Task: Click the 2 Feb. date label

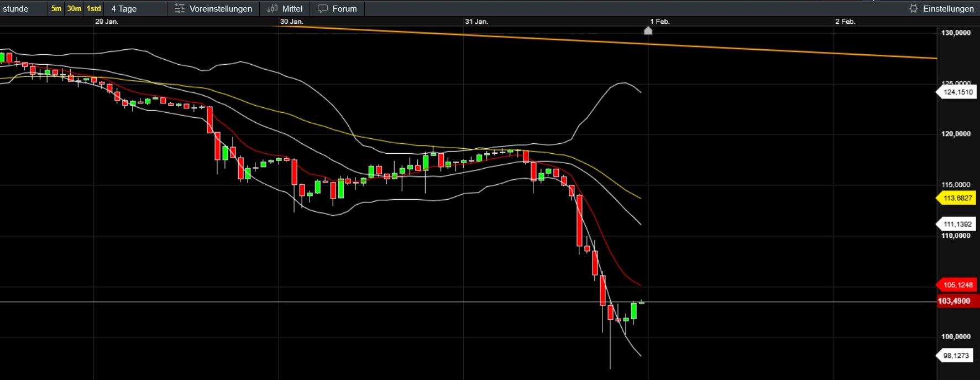Action: [845, 22]
